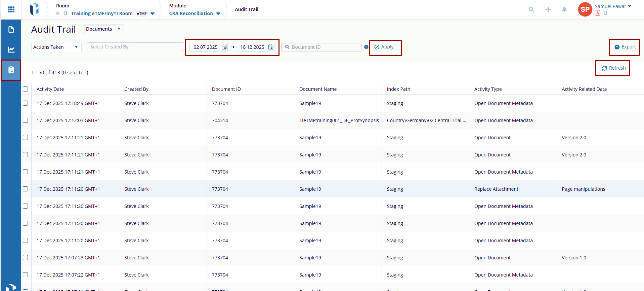Open the start date calendar picker icon
This screenshot has height=291, width=644.
224,47
